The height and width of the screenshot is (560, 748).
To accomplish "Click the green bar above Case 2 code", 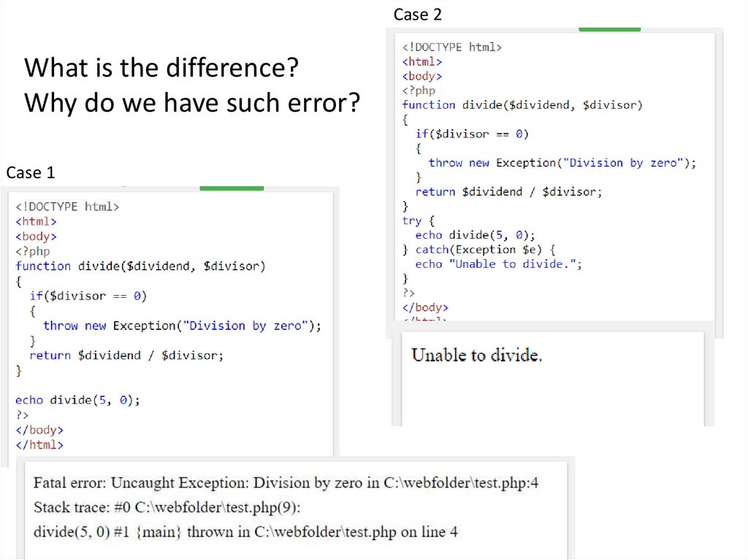I will [609, 29].
